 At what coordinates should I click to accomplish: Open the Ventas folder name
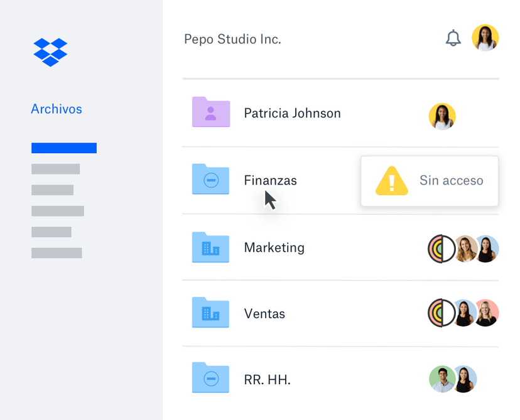264,314
